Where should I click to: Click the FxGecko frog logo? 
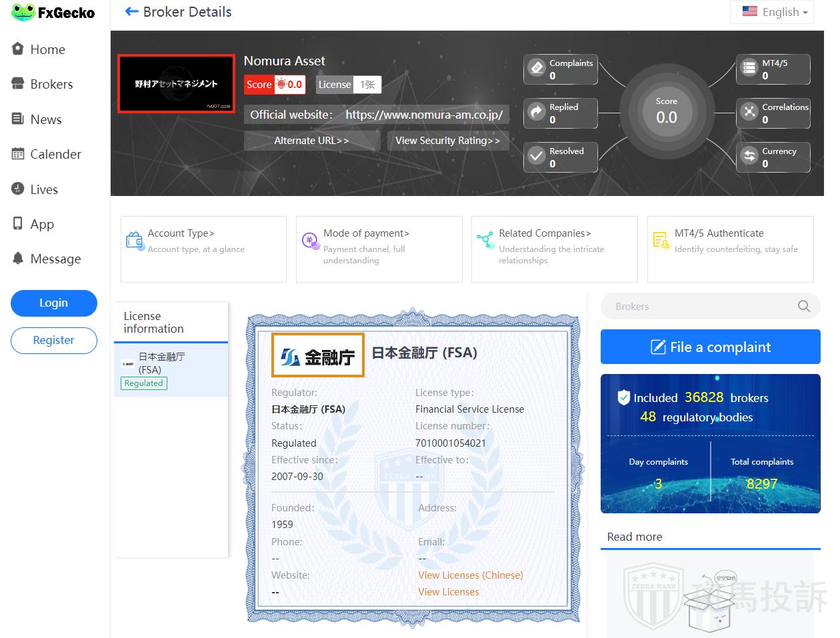pos(23,13)
